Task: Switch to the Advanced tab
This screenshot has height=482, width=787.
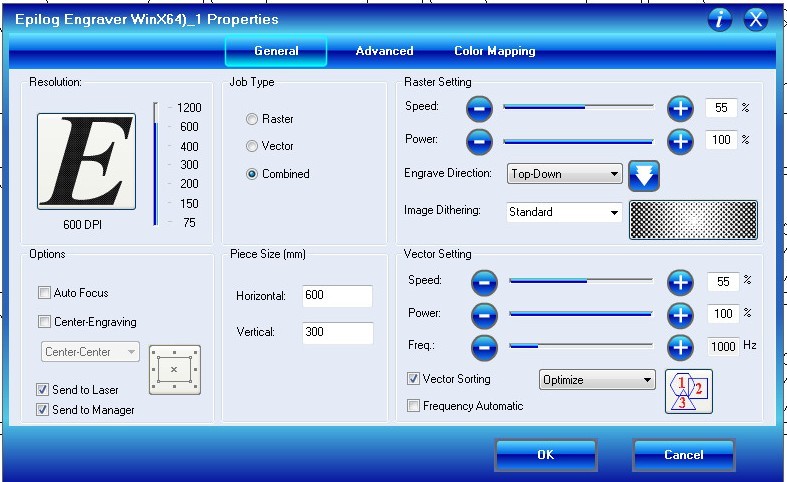Action: tap(384, 51)
